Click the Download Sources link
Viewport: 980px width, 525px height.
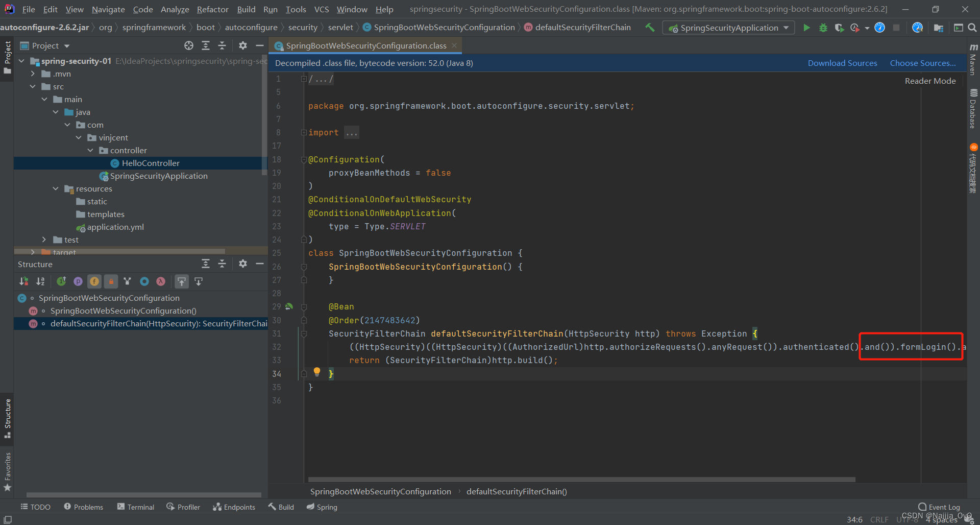842,63
